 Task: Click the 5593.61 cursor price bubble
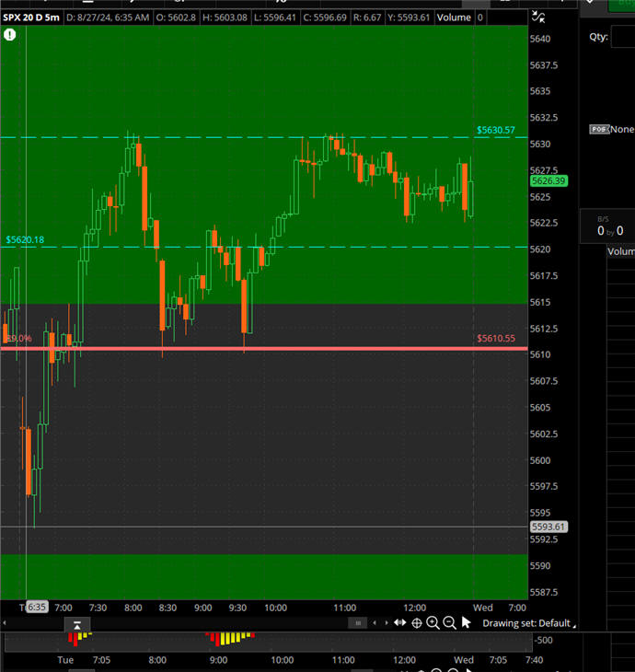click(548, 527)
